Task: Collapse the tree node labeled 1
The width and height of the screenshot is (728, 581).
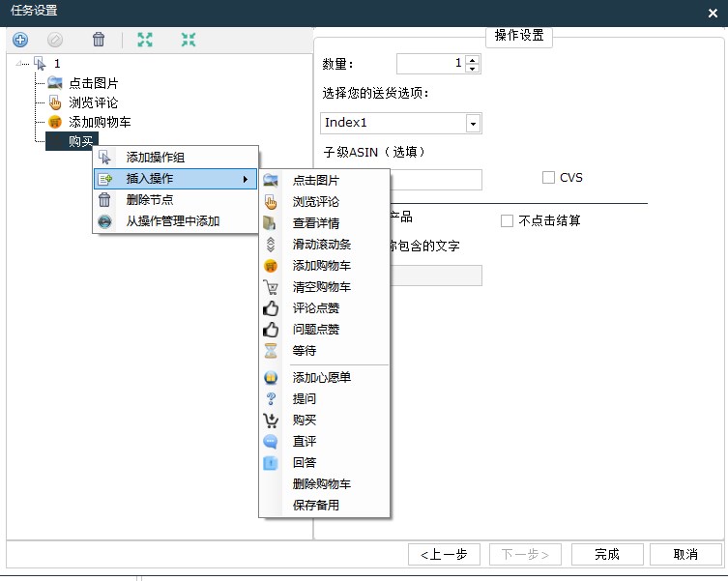Action: pyautogui.click(x=18, y=63)
